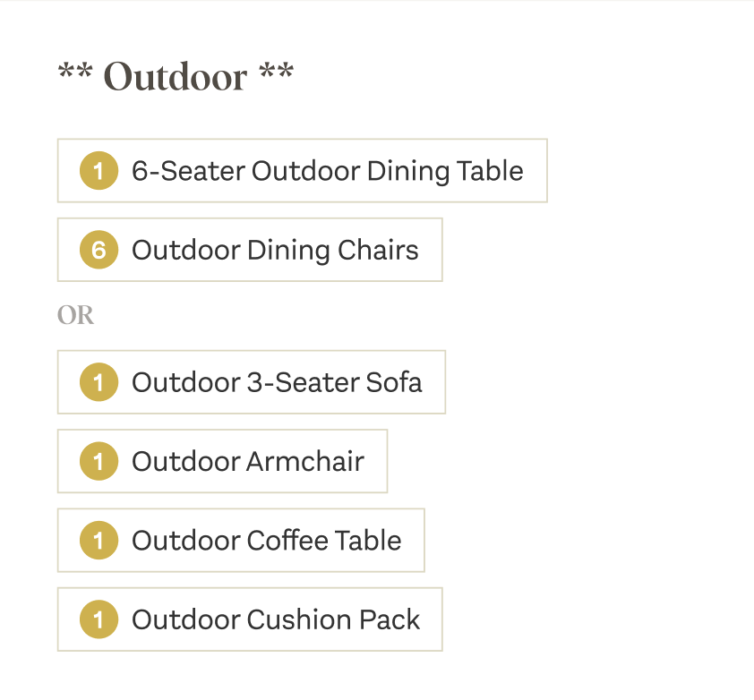Screen dimensions: 754x700
Task: Select the Outdoor Coffee Table label
Action: (x=266, y=540)
